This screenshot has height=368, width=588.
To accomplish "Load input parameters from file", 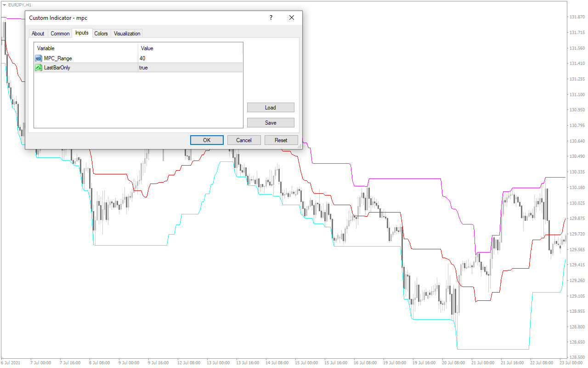I will click(271, 108).
